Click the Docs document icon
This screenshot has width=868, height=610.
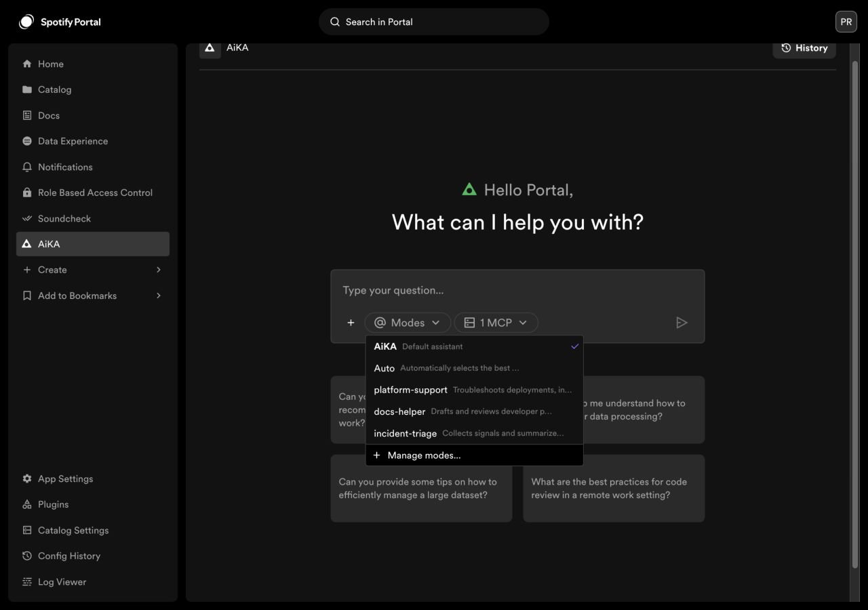click(27, 115)
